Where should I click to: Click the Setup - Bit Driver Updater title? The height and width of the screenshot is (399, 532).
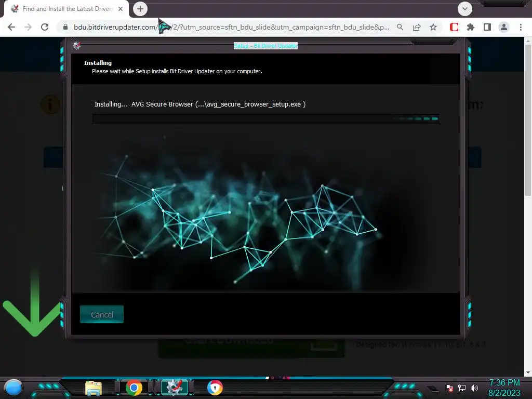pos(265,46)
